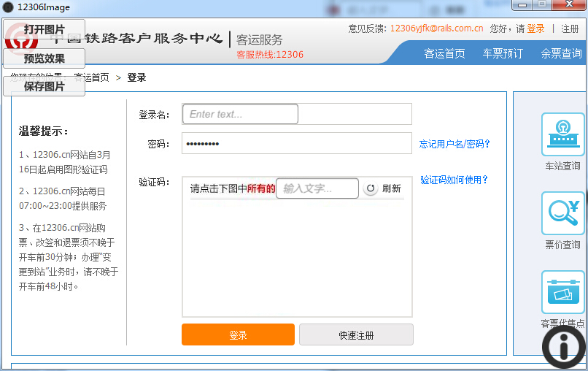Click the 验证码如何使用? link
This screenshot has height=371, width=588.
[x=454, y=180]
